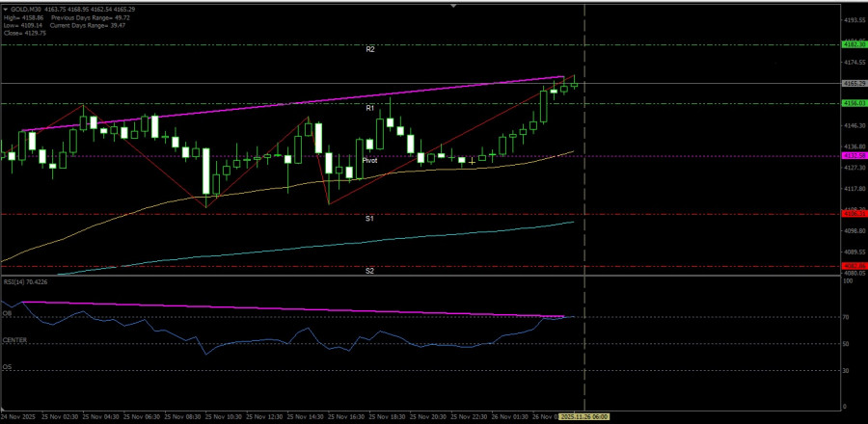Click the green 4182.30 price tag
Screen dimensions: 868x424
point(854,44)
